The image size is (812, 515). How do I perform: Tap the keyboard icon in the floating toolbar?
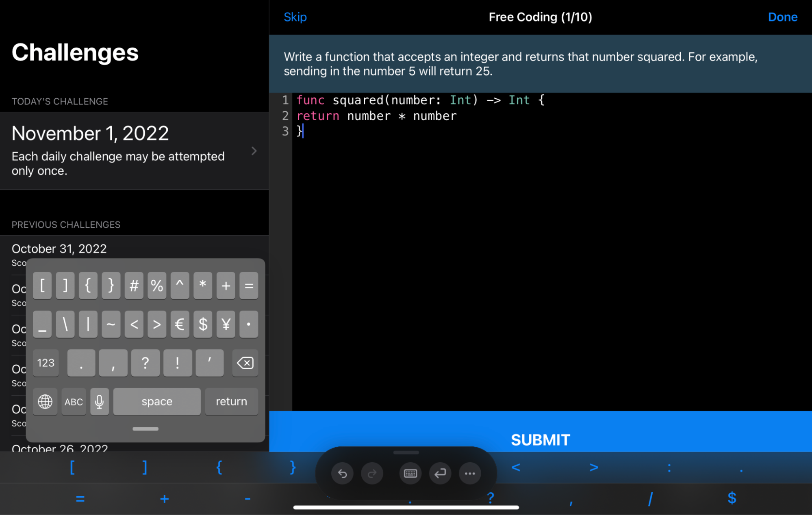pos(410,473)
